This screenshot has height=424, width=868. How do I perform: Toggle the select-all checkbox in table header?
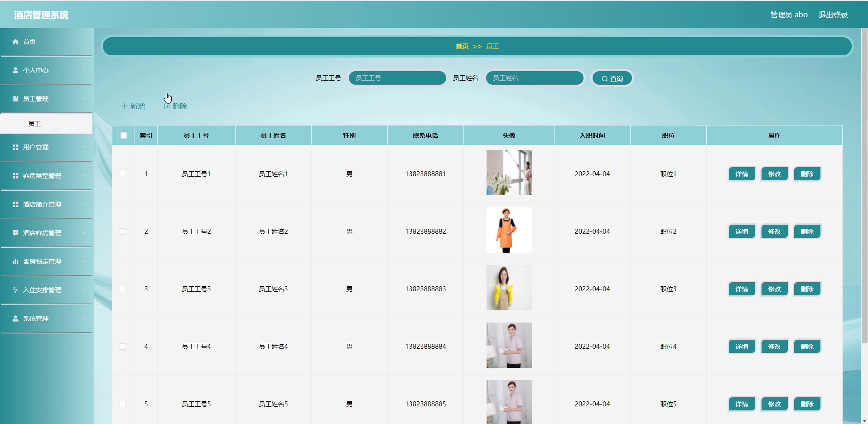click(x=124, y=135)
